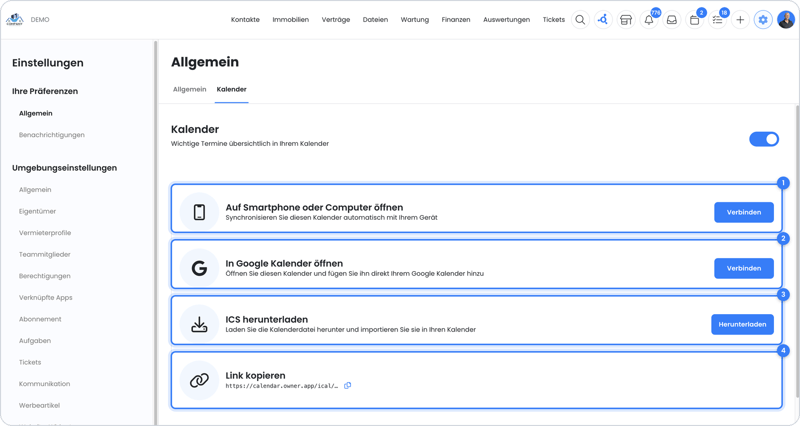
Task: Open the Kontakte menu
Action: (x=245, y=20)
